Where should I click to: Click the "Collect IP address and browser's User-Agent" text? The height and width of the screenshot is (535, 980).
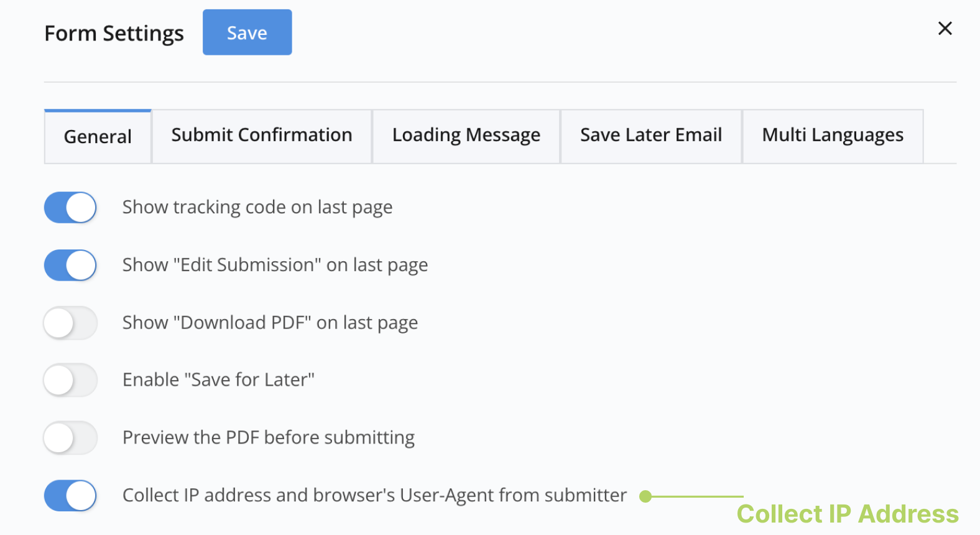point(374,496)
